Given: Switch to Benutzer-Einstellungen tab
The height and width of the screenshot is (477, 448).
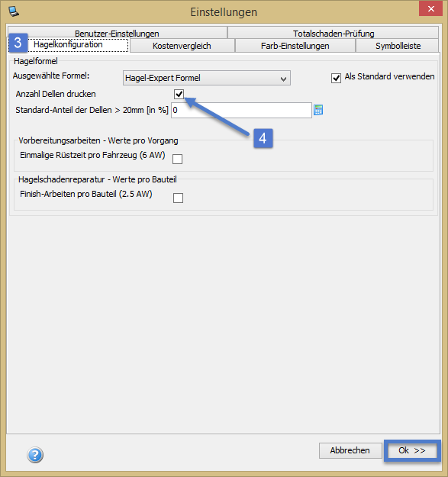Looking at the screenshot, I should (x=118, y=33).
